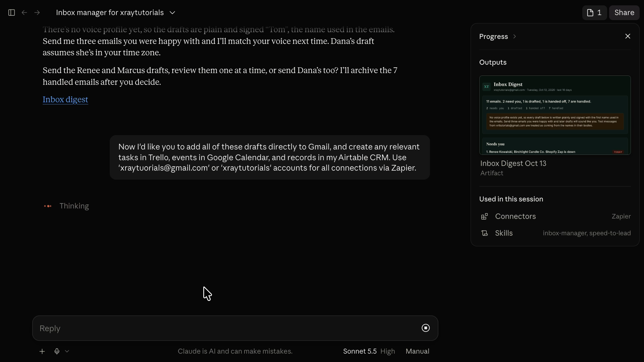
Task: Click the Claude is AI disclaimer text
Action: (235, 351)
